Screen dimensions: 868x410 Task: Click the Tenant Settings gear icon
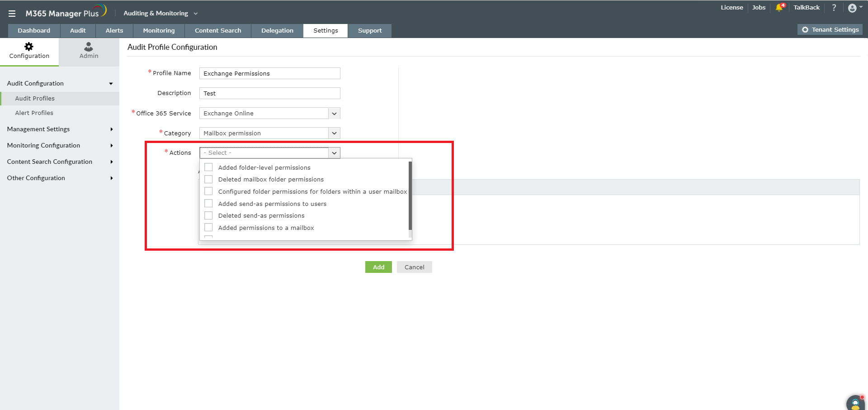805,29
